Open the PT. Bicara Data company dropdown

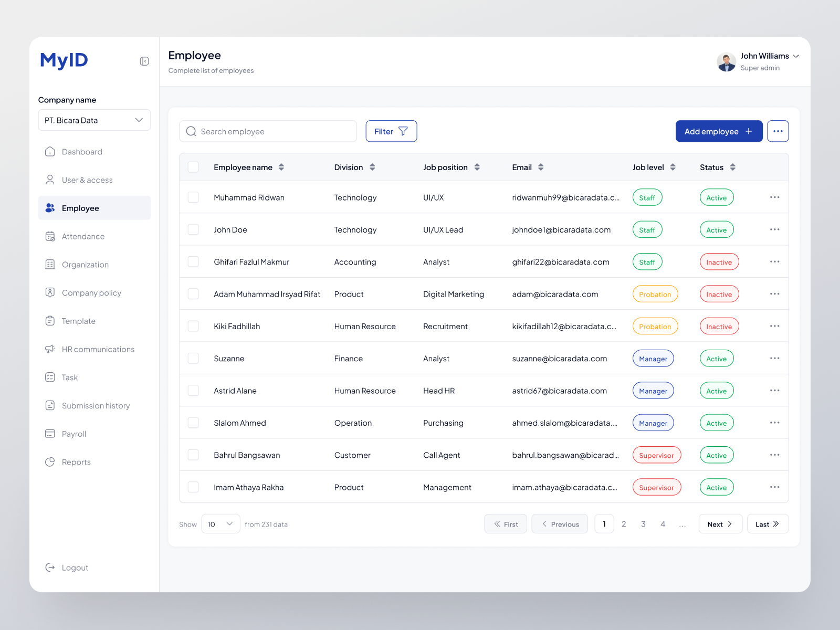click(94, 120)
